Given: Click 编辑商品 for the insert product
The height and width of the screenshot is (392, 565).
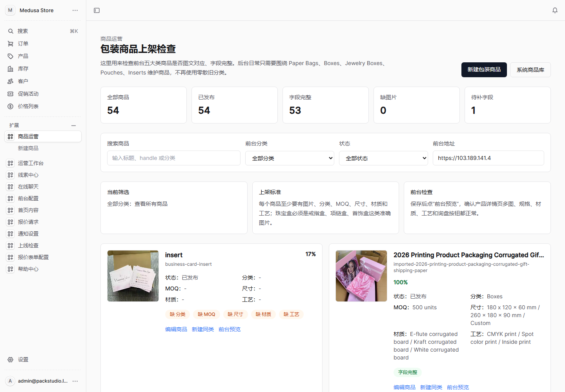Looking at the screenshot, I should pos(176,329).
